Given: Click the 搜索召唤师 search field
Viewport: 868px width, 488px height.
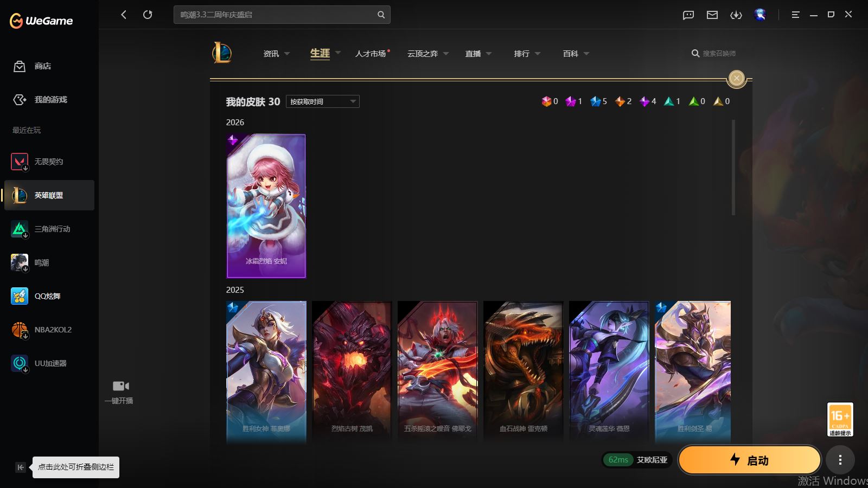Looking at the screenshot, I should click(719, 54).
